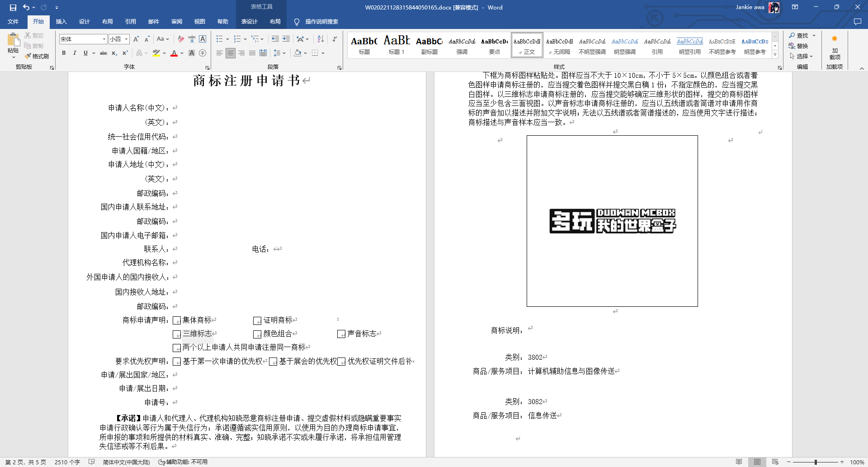Open the Paste (粘贴) dropdown arrow
Screen dimensions: 868x467
click(x=14, y=57)
